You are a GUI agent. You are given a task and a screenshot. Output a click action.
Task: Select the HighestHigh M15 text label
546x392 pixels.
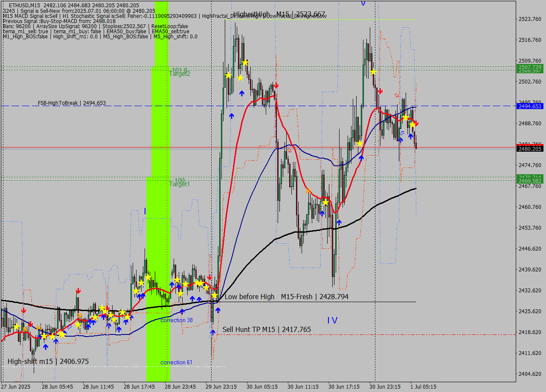point(279,14)
